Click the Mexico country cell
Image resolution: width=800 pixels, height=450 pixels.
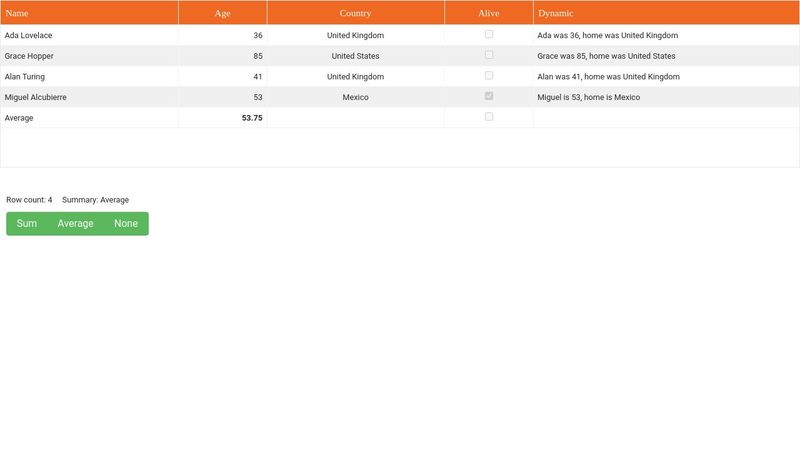pyautogui.click(x=355, y=98)
